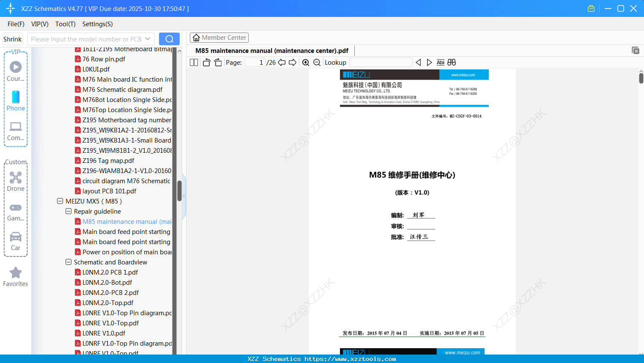Zoom in on the maintenance manual

[305, 62]
